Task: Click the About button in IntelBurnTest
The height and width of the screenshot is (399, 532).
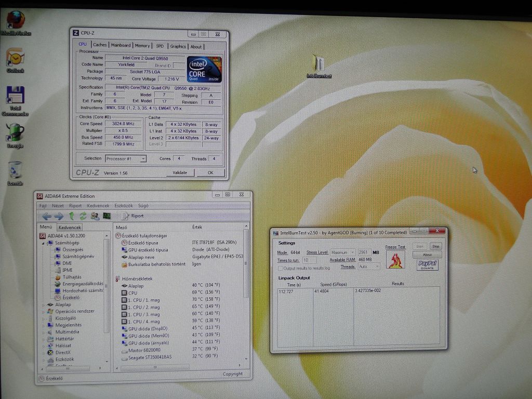Action: point(427,255)
